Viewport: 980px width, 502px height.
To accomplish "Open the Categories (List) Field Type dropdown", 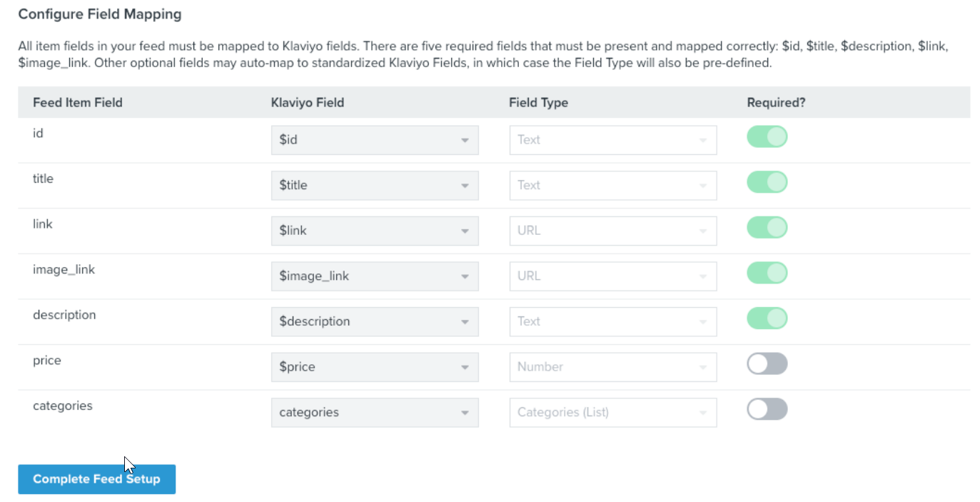I will (x=612, y=413).
